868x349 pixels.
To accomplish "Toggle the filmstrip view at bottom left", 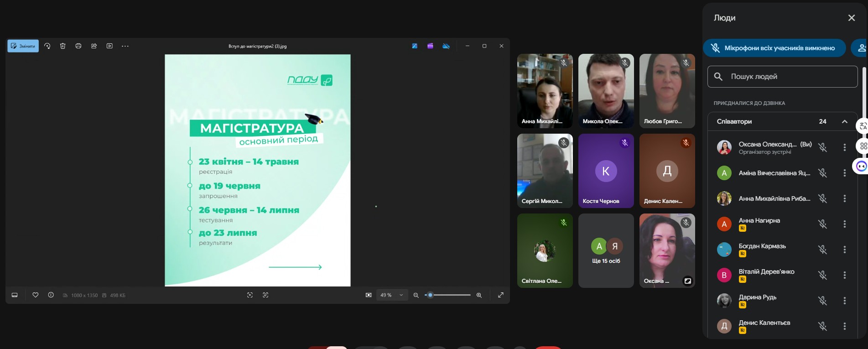I will click(x=15, y=295).
